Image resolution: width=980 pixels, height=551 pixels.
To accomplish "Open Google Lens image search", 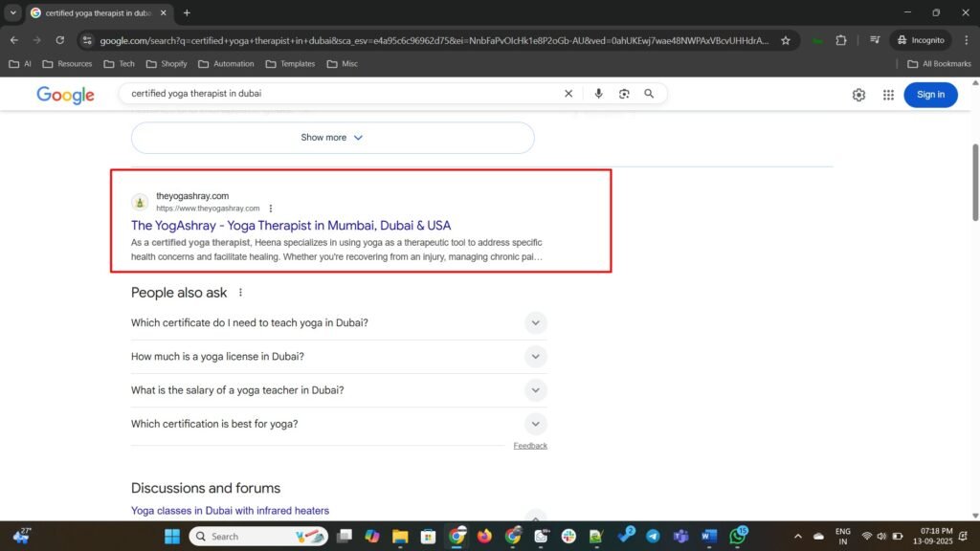I will (x=624, y=94).
